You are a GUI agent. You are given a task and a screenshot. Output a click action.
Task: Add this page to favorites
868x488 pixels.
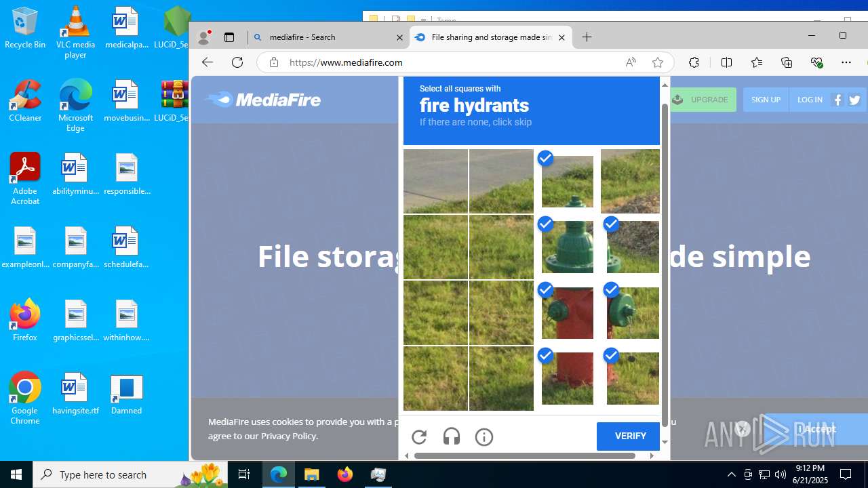point(657,62)
